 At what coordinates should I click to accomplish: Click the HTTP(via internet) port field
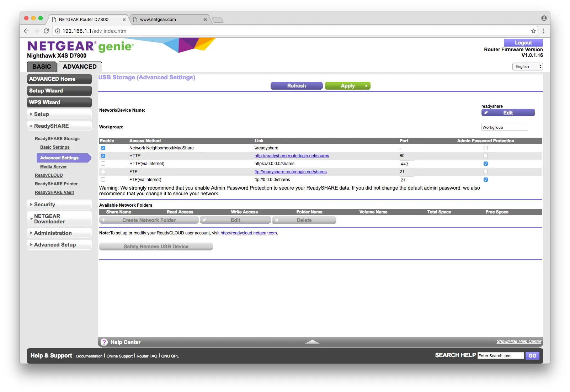pos(407,164)
